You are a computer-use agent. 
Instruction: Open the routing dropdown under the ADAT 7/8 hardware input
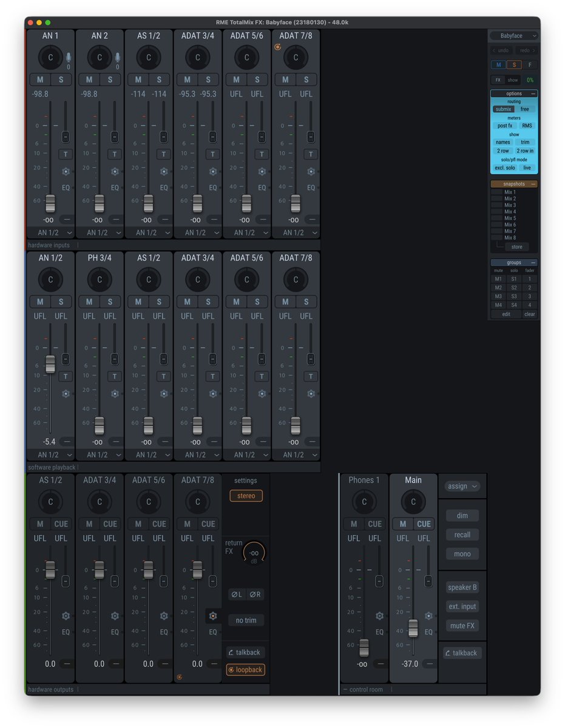(296, 232)
